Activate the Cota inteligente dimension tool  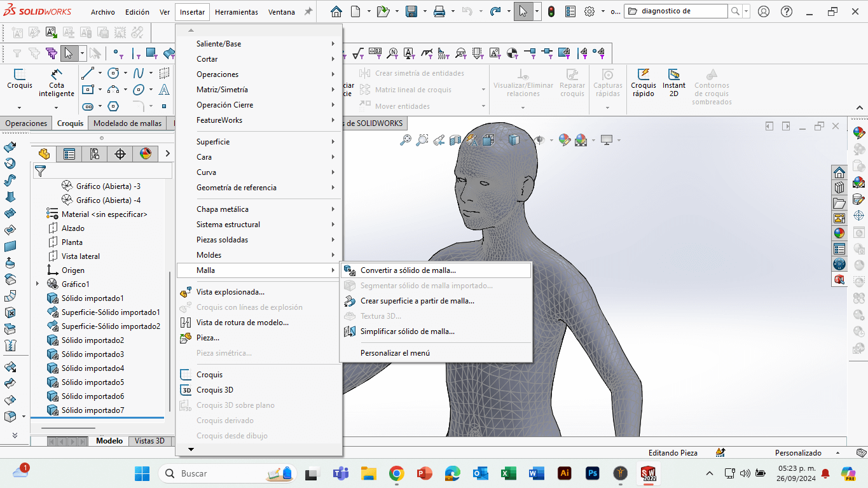[57, 83]
